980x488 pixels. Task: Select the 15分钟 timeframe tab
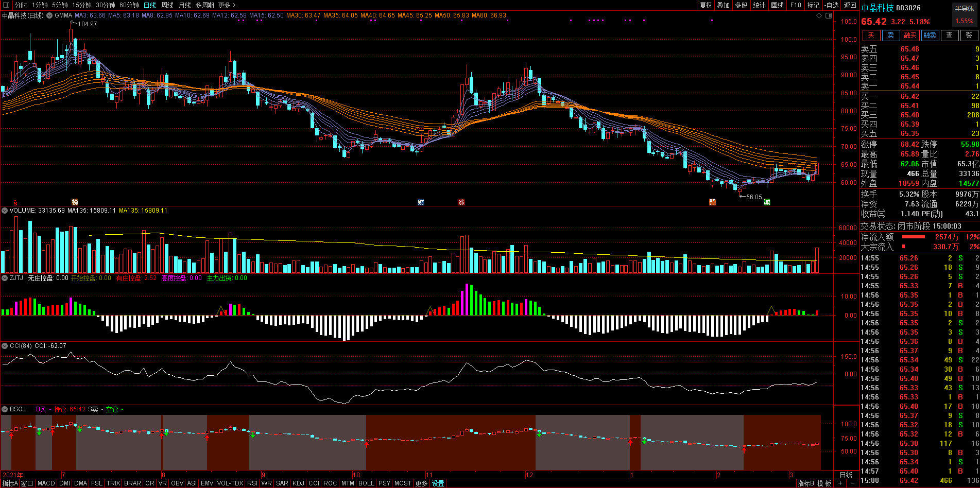click(82, 5)
